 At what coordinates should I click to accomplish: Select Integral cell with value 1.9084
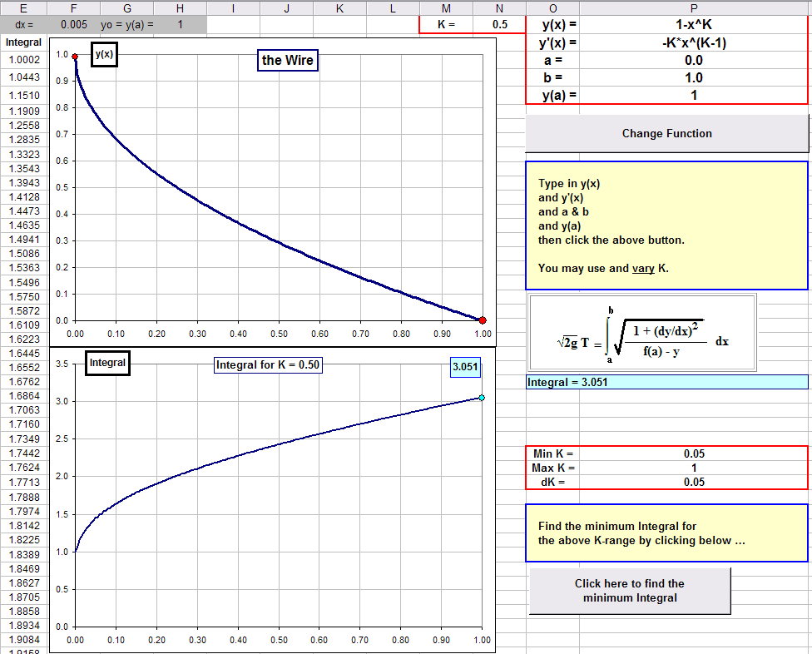(x=24, y=640)
